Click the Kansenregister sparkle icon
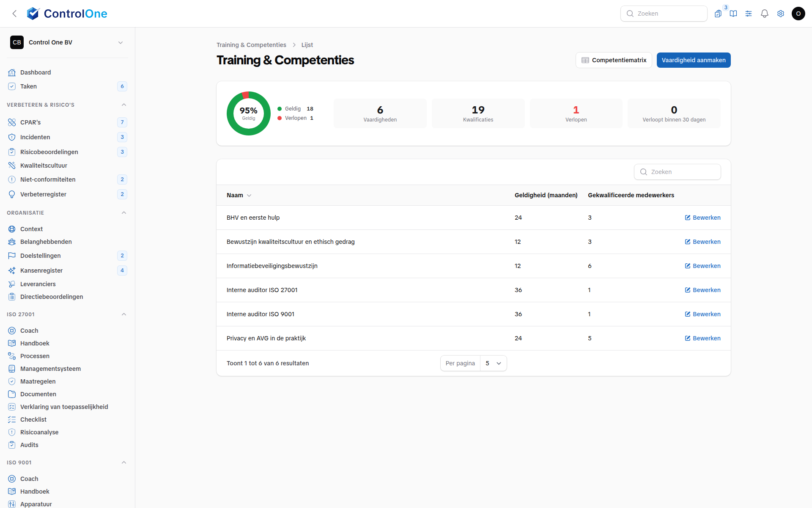Viewport: 812px width, 508px height. click(12, 271)
